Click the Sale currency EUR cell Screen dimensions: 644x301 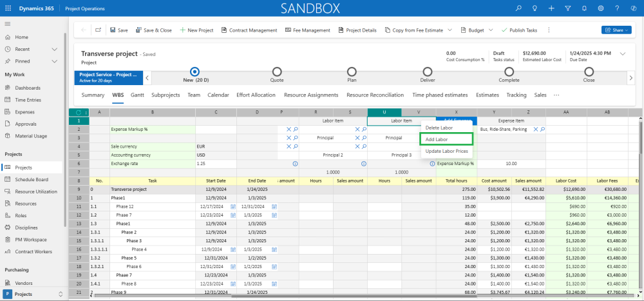[216, 146]
